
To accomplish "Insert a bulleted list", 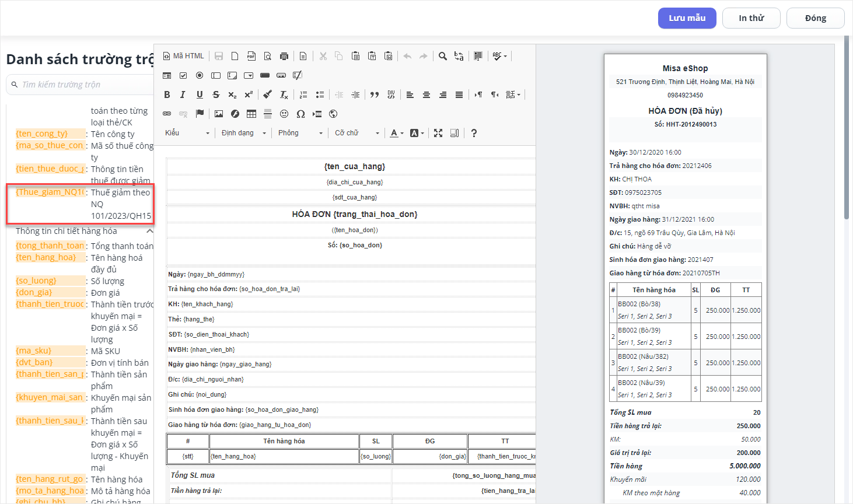I will 320,94.
